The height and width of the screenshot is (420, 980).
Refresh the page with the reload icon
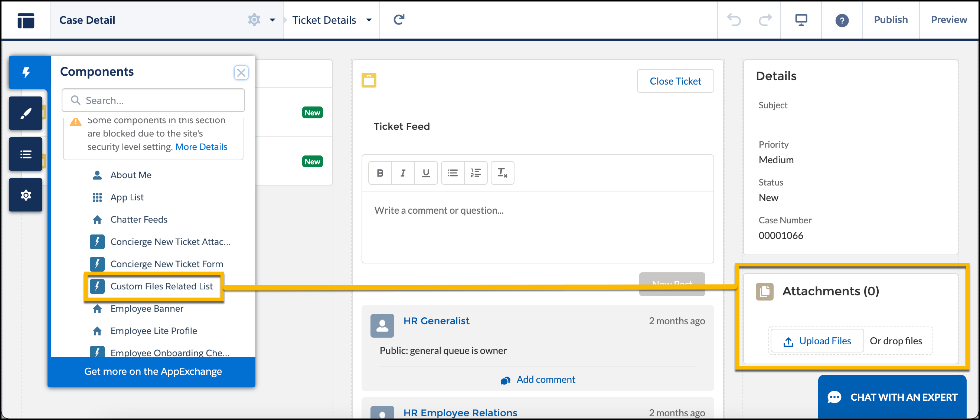click(399, 19)
